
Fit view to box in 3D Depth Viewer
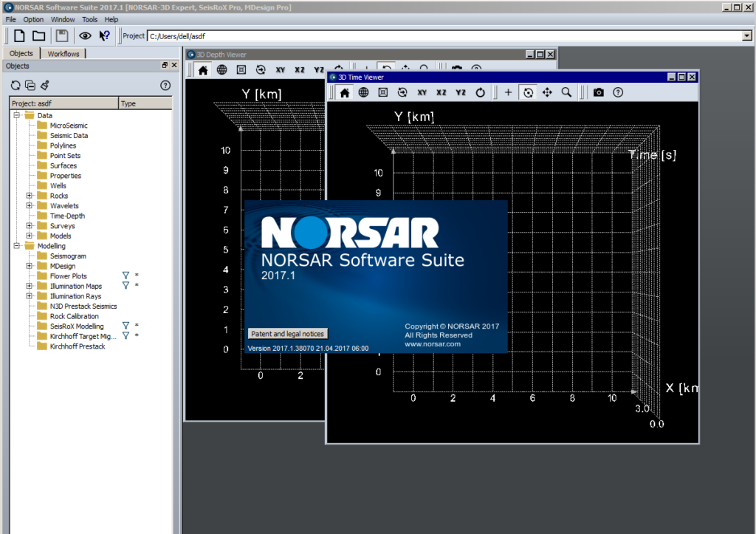click(x=241, y=70)
